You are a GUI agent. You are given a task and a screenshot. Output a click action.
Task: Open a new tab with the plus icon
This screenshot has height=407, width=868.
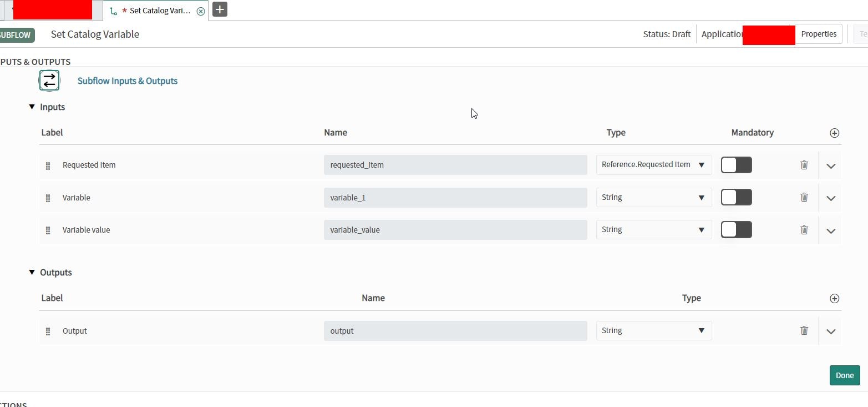click(x=220, y=9)
